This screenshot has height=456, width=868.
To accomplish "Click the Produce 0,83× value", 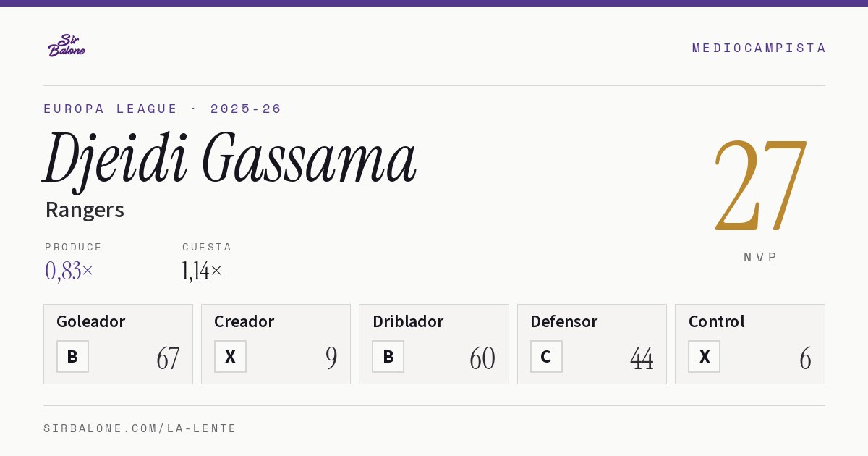I will click(69, 271).
